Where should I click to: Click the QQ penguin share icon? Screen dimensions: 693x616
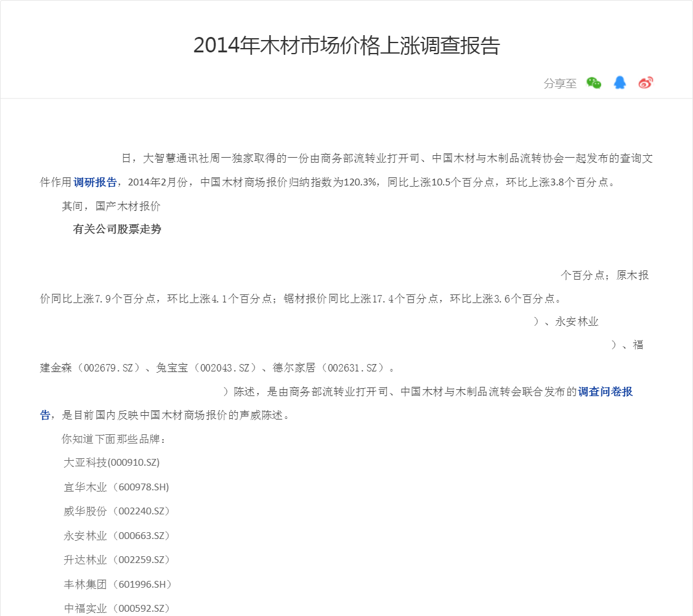(620, 83)
